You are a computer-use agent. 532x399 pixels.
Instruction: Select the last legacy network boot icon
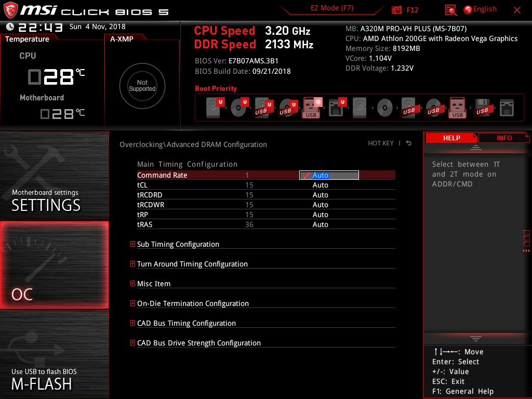click(507, 108)
